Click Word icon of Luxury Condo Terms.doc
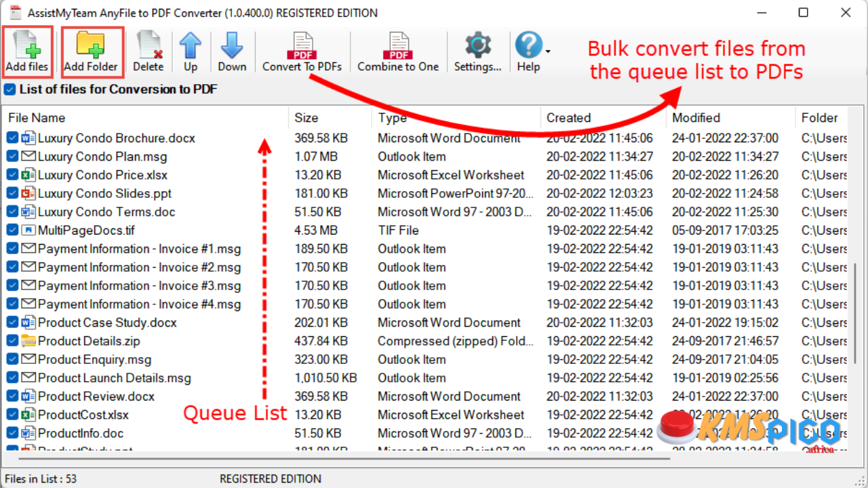The image size is (868, 488). click(28, 211)
